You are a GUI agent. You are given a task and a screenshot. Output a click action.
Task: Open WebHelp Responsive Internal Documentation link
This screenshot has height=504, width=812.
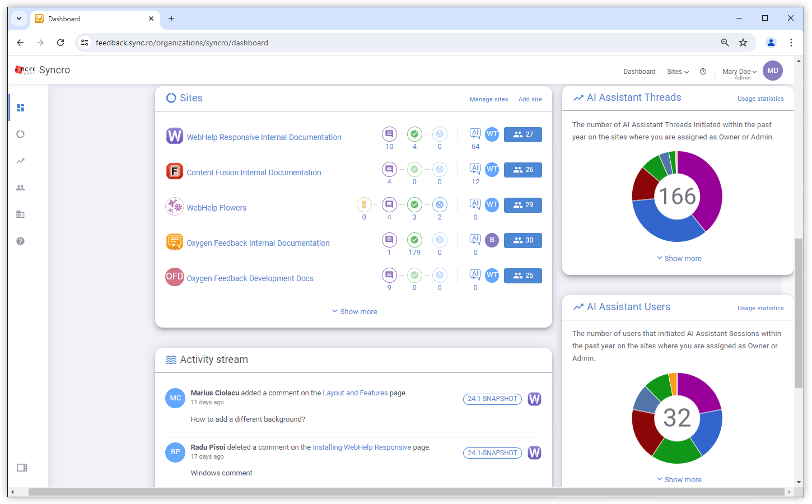[x=264, y=137]
